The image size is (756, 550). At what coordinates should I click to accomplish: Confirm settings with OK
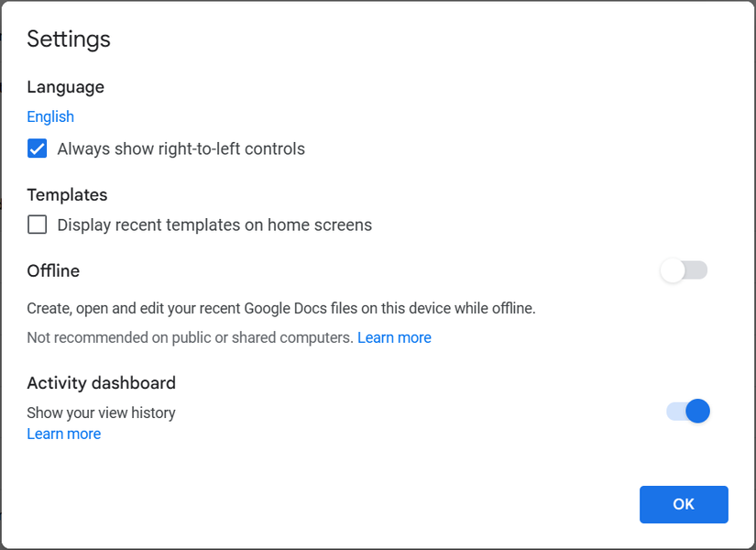(684, 504)
